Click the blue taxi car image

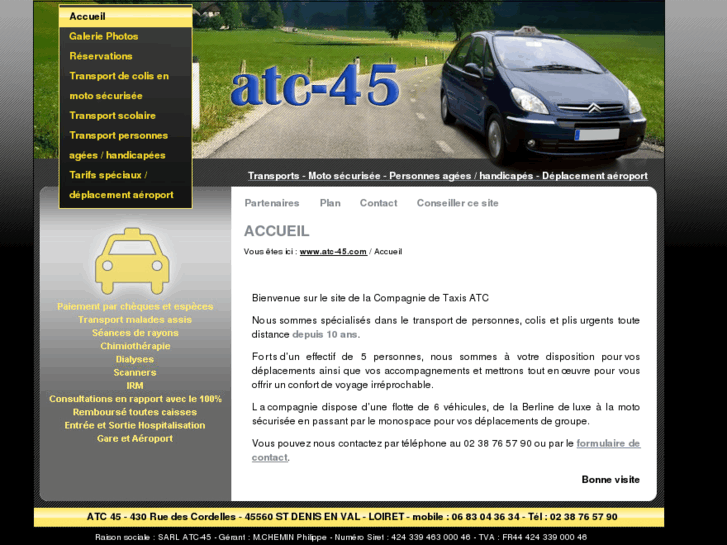[543, 94]
